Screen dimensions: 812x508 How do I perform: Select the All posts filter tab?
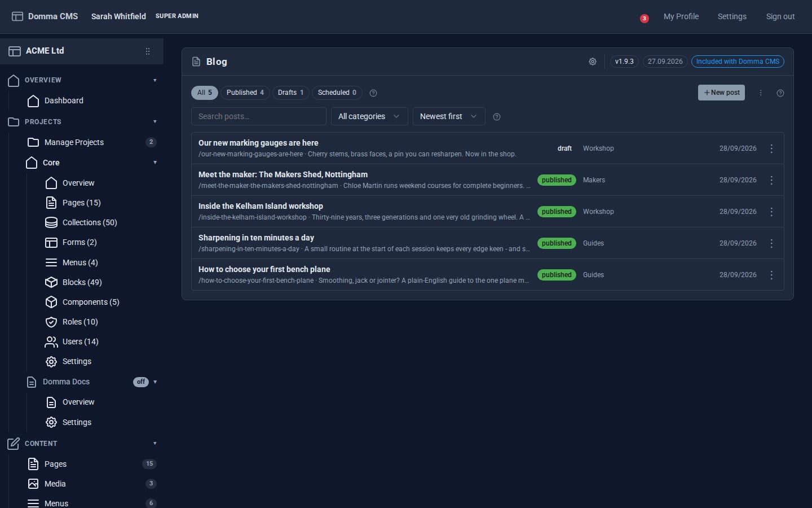[x=205, y=93]
